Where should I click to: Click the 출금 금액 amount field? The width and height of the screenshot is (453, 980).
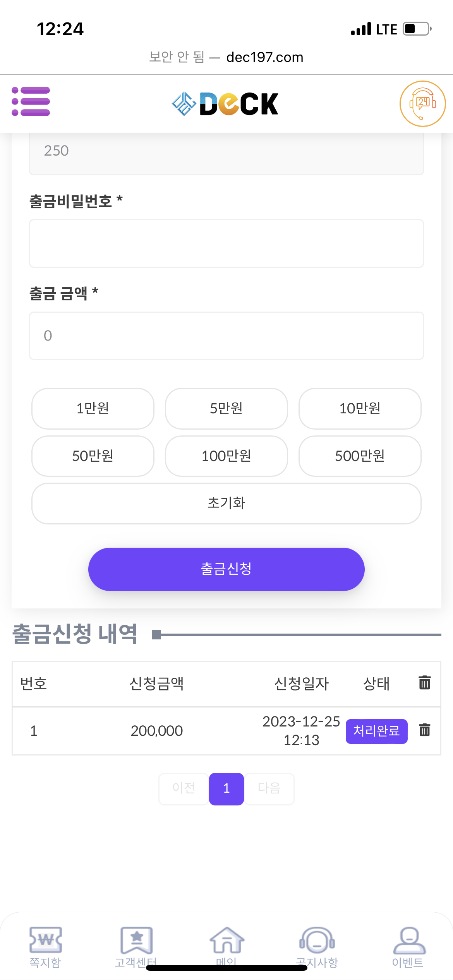click(x=226, y=336)
